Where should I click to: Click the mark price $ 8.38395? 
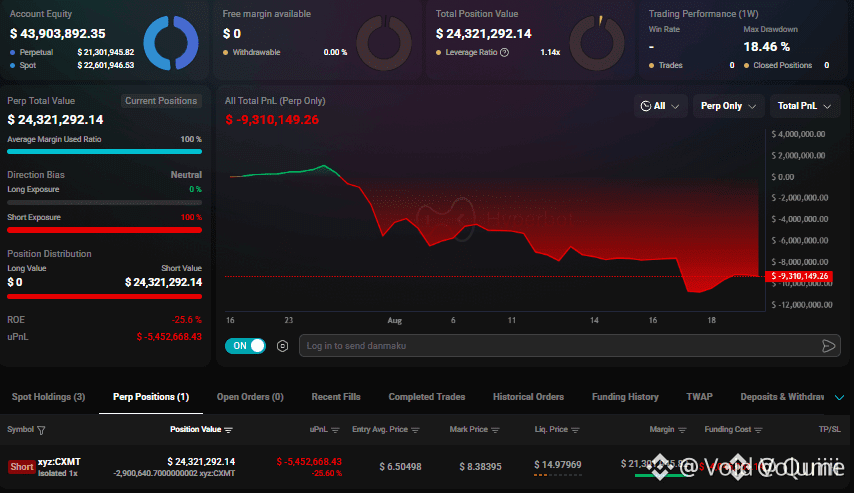(480, 467)
